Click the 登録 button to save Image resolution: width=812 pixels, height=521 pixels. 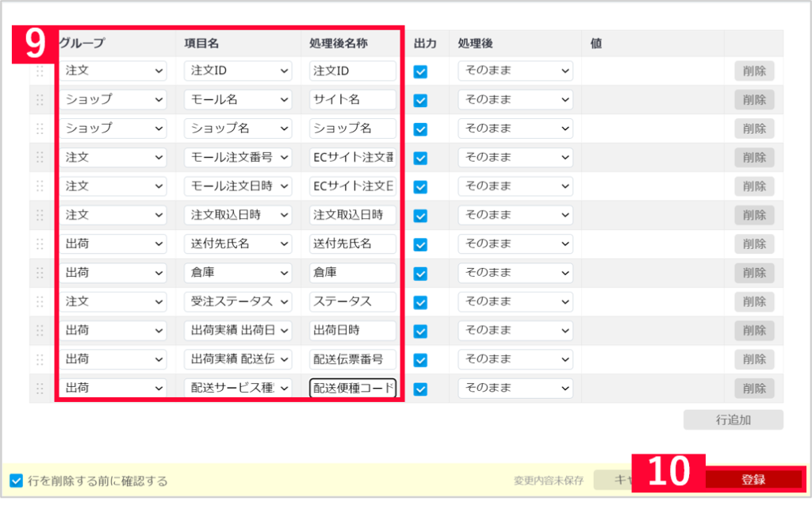(x=754, y=479)
